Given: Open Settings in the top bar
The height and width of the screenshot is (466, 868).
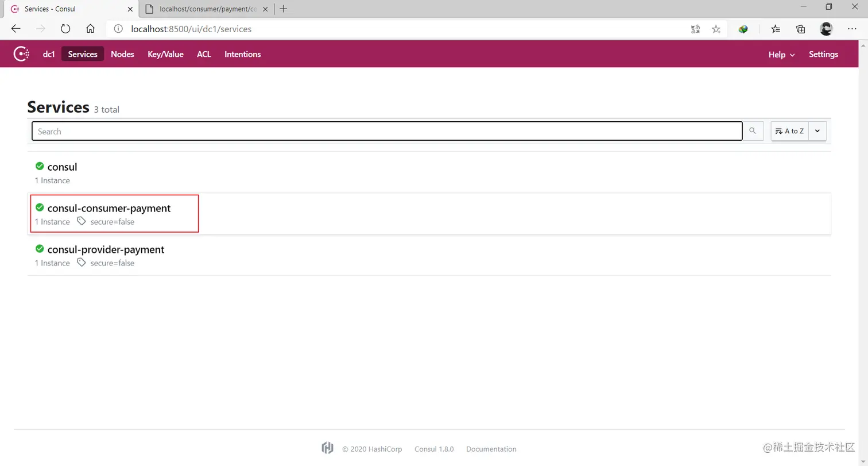Looking at the screenshot, I should tap(823, 54).
